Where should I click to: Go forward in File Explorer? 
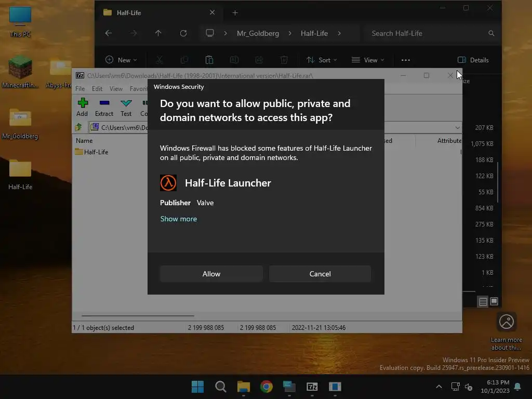coord(134,33)
